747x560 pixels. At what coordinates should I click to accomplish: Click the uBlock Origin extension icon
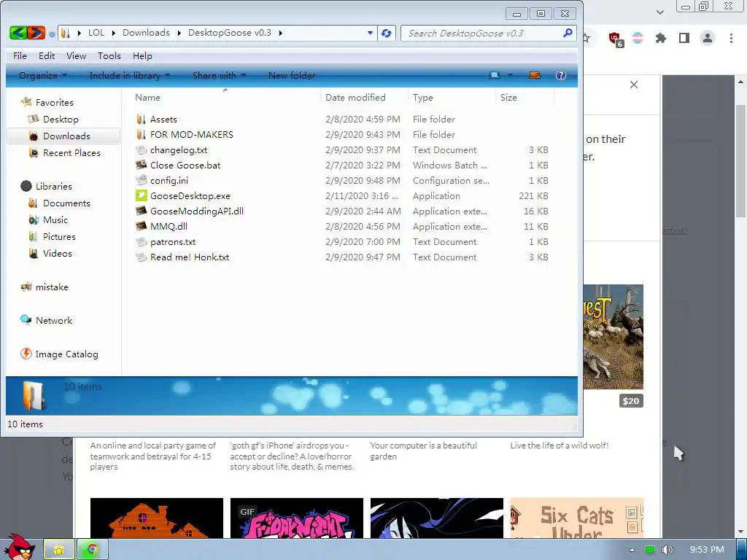pyautogui.click(x=616, y=39)
